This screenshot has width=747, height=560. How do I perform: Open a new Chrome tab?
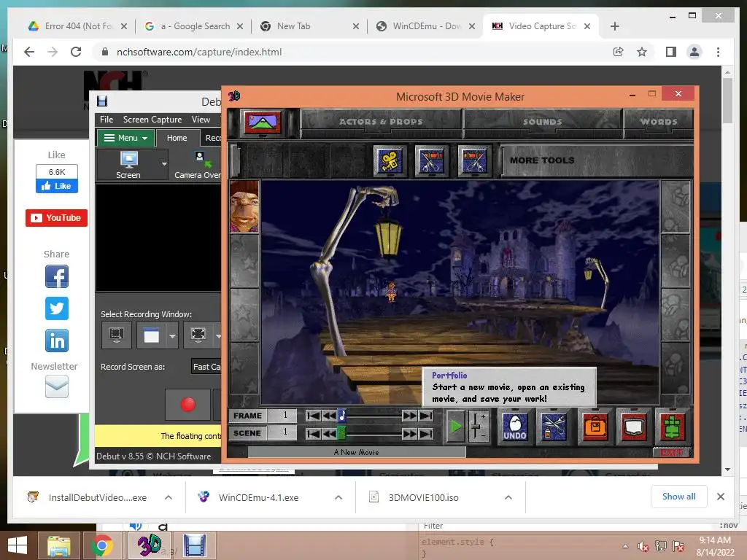point(614,26)
